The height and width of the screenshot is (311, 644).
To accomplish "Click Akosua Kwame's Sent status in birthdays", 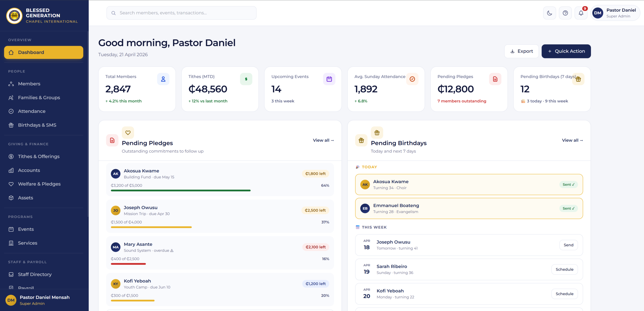I will pyautogui.click(x=569, y=184).
